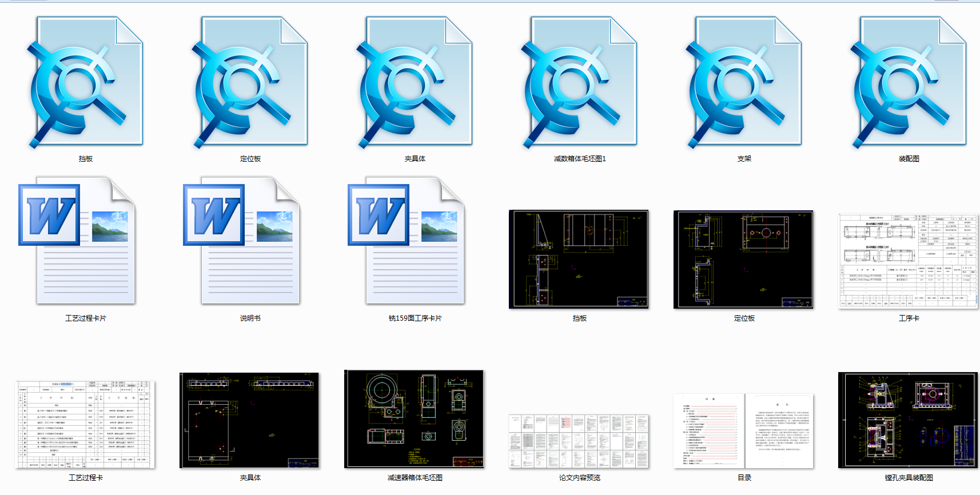Click the file name 工艺过程卡
Screen dimensions: 980x495
tap(86, 478)
